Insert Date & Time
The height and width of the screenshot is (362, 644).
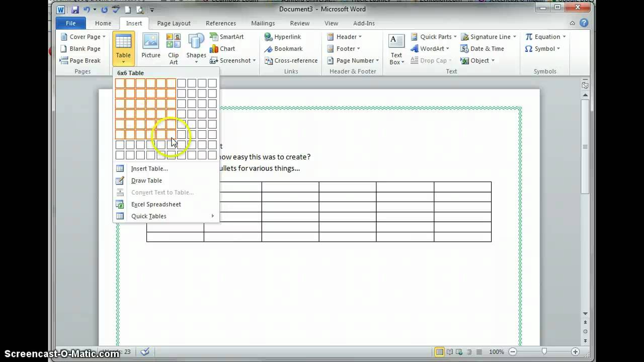(482, 49)
